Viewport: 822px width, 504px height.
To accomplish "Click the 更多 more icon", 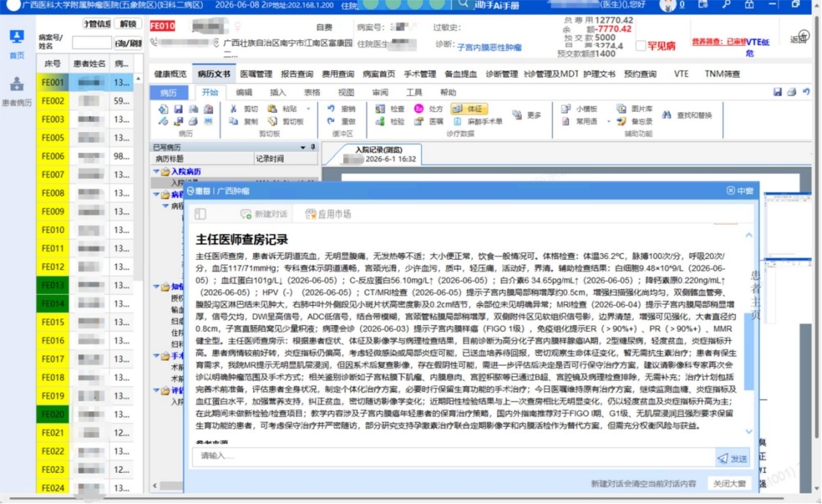I will (x=518, y=115).
